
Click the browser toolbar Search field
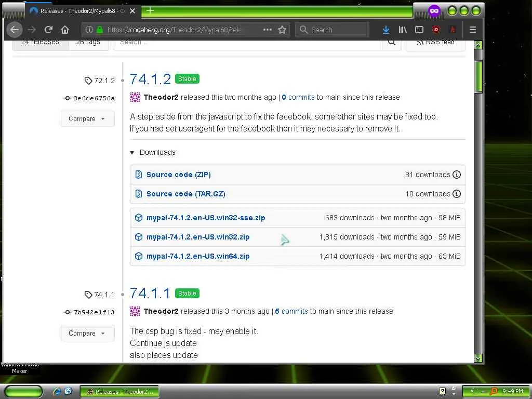click(332, 30)
